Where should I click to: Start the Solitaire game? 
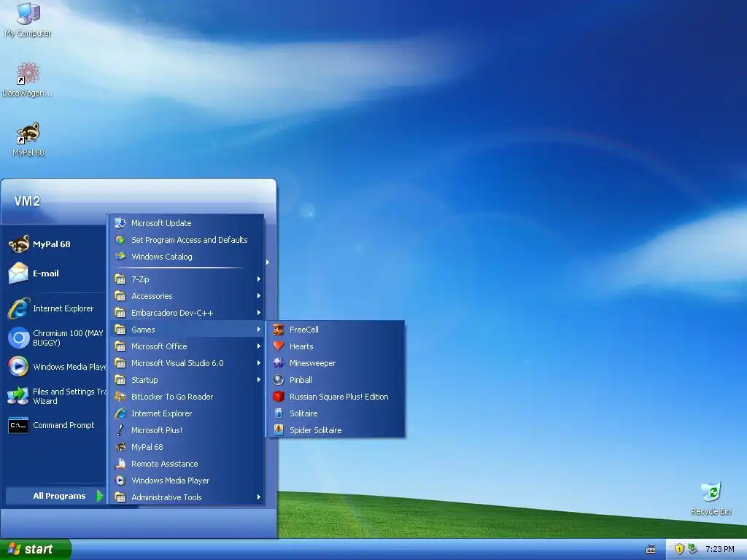(337, 413)
